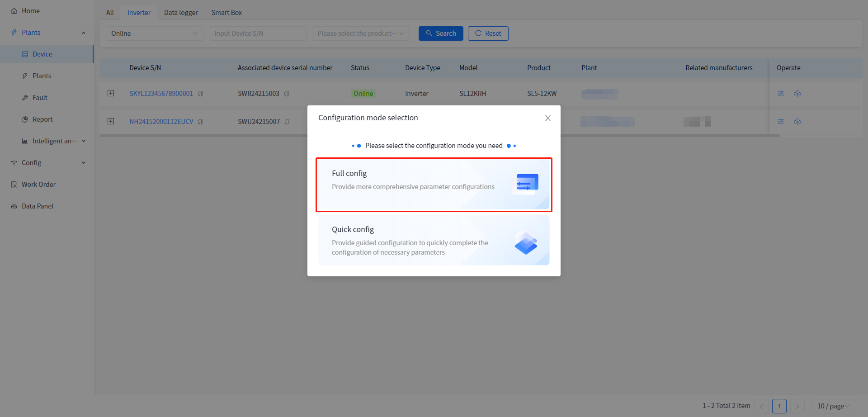Click the Input Device S/N field
This screenshot has width=868, height=417.
[257, 33]
